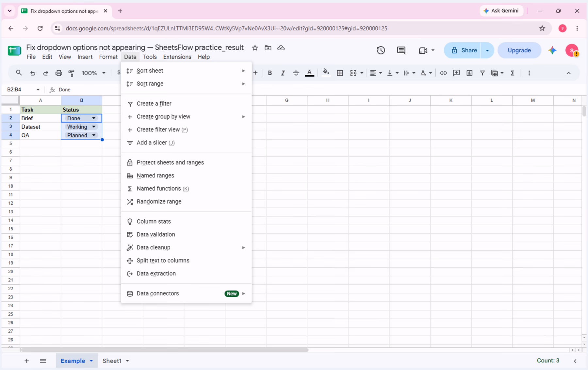Open the comments panel icon
This screenshot has width=588, height=370.
pos(401,50)
